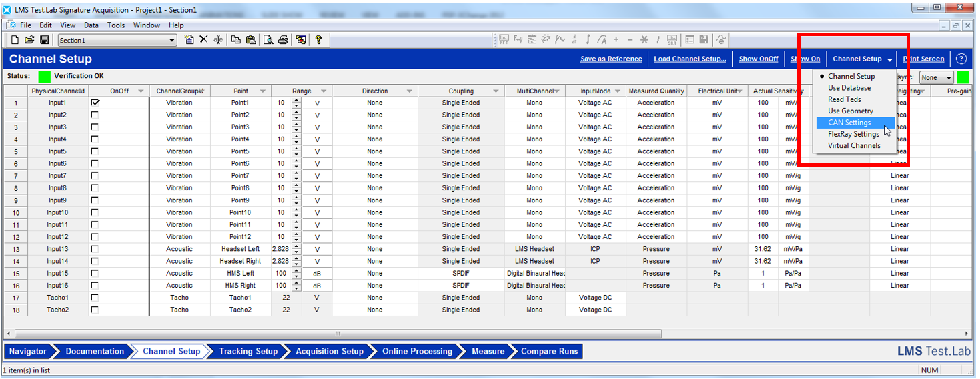Screen dimensions: 980x379
Task: Click Save as Reference link
Action: pos(611,59)
